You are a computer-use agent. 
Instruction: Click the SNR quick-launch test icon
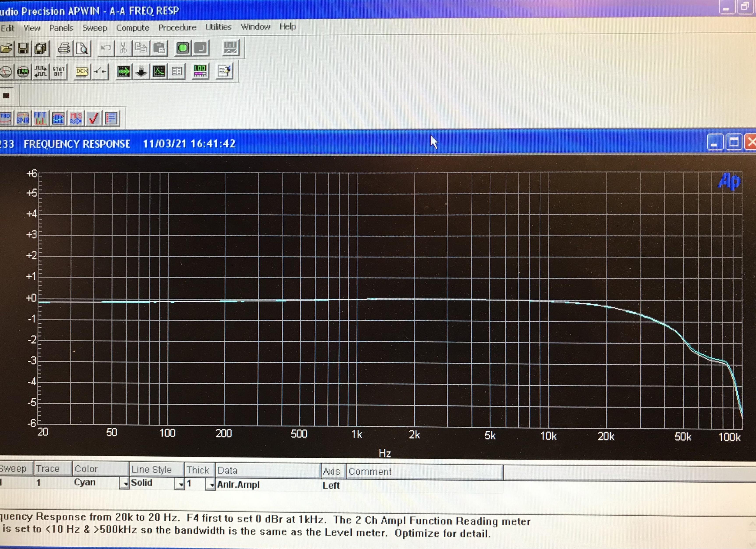pos(23,118)
